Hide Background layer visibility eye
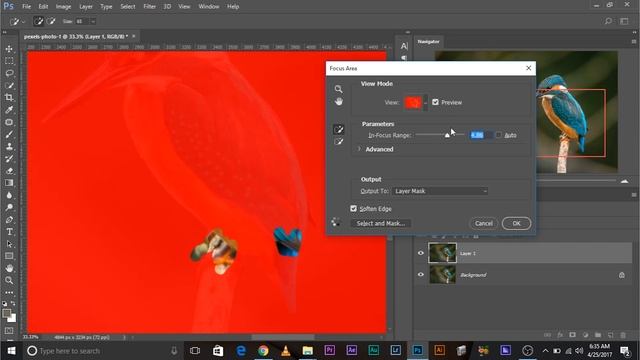Screen dimensions: 640x360 pos(421,275)
